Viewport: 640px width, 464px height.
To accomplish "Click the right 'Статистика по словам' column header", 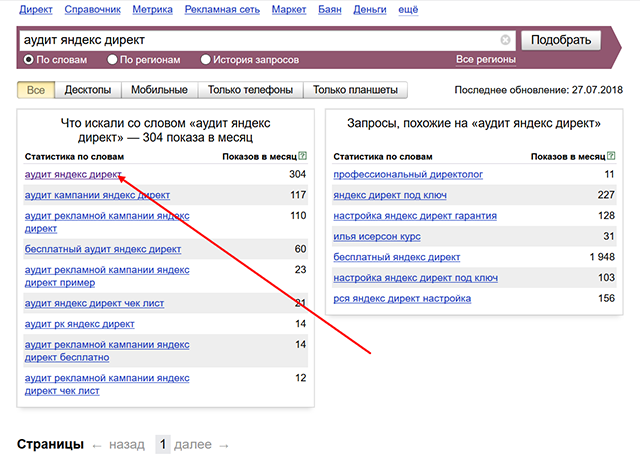I will [383, 157].
